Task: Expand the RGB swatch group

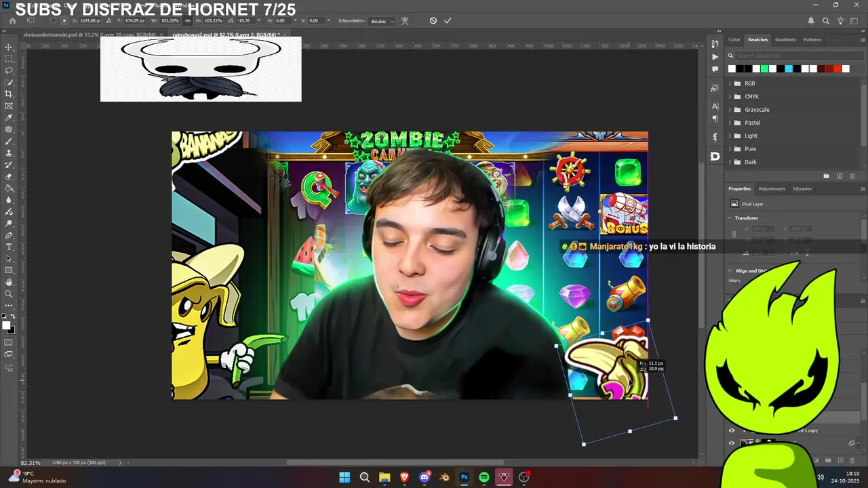Action: [730, 83]
